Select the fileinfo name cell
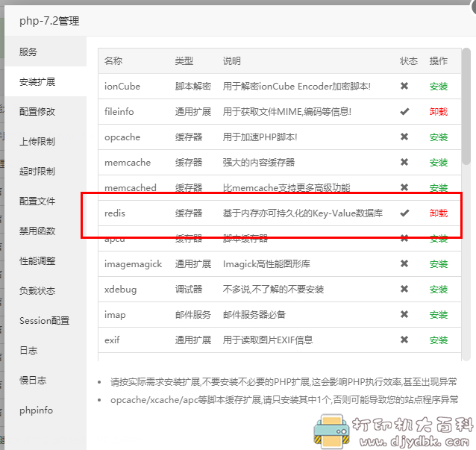 coord(119,112)
